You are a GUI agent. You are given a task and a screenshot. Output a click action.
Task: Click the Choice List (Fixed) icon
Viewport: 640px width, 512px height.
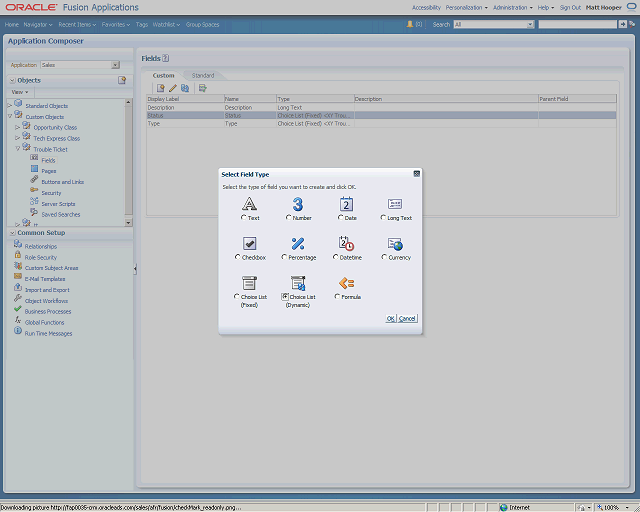click(x=249, y=283)
